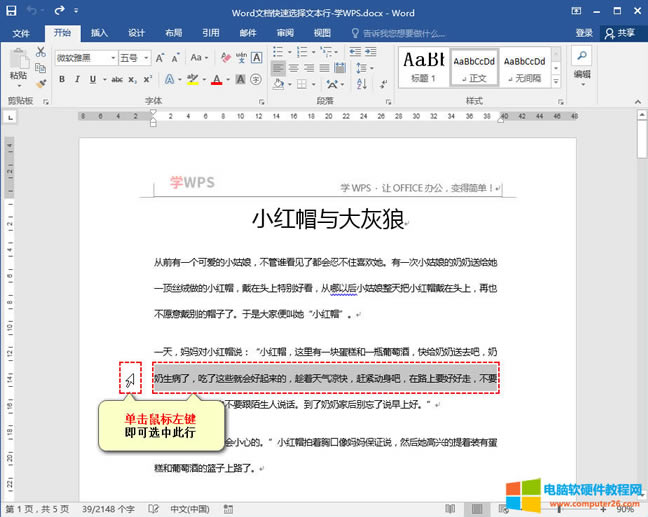Image resolution: width=648 pixels, height=517 pixels.
Task: Toggle Underline formatting
Action: point(92,79)
